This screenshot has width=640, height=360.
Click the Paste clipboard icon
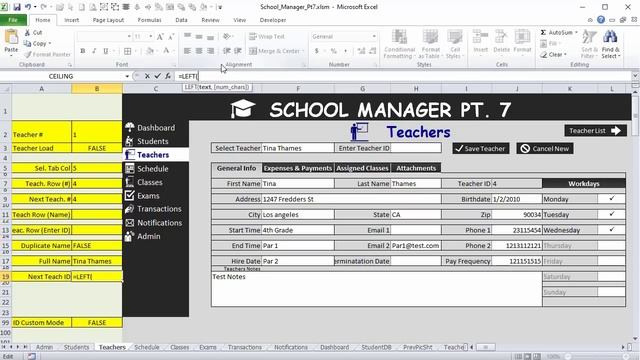(11, 38)
